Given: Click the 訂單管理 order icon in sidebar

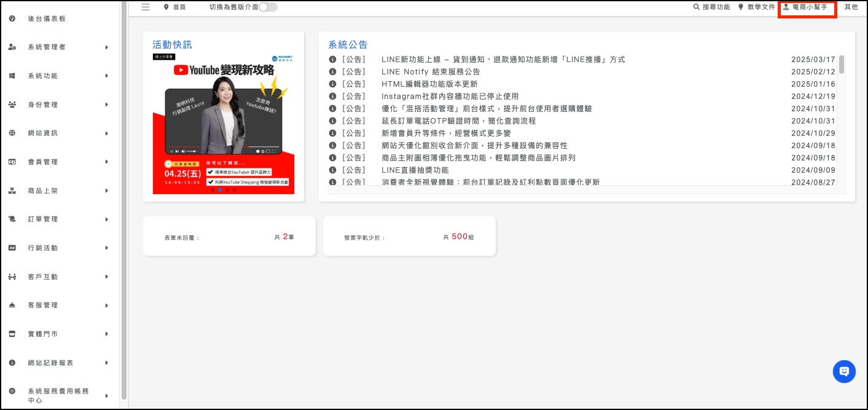Looking at the screenshot, I should point(12,219).
